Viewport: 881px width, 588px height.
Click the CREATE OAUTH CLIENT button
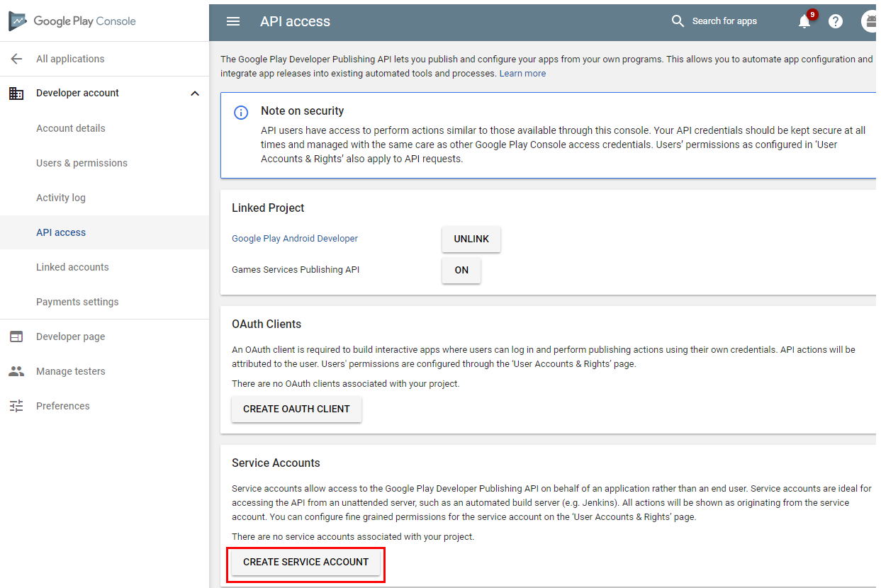(296, 409)
